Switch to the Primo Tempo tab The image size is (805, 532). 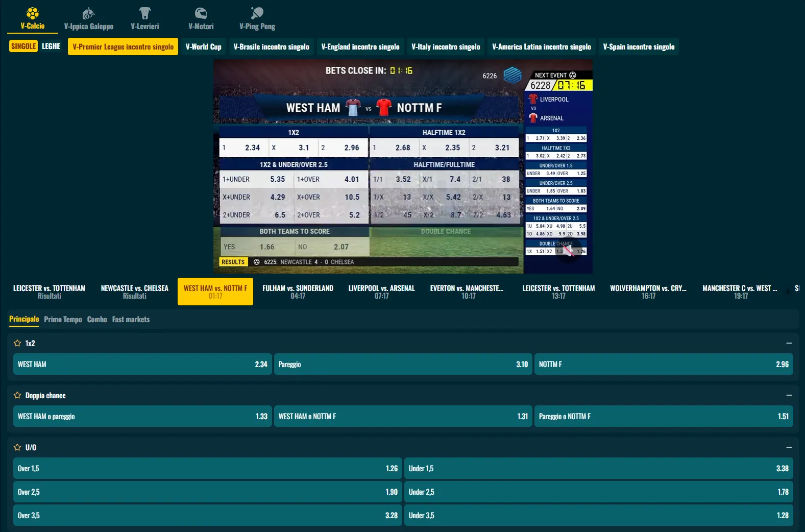[x=63, y=319]
